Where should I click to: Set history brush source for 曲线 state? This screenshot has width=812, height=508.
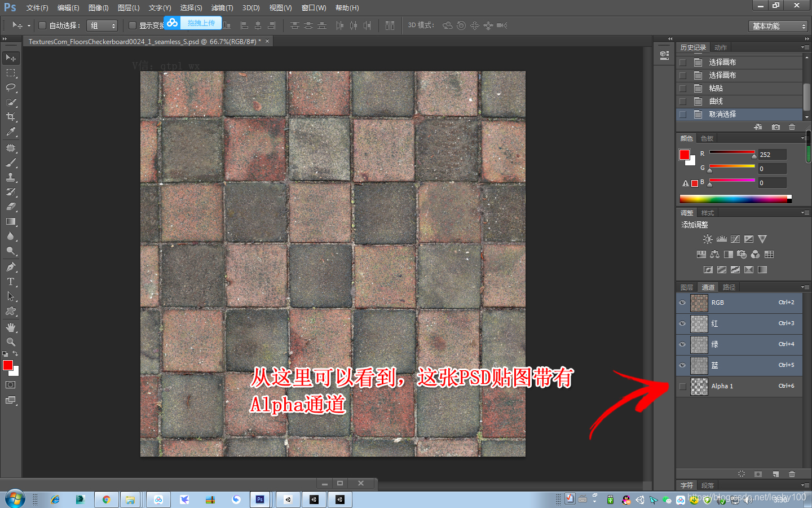(683, 101)
